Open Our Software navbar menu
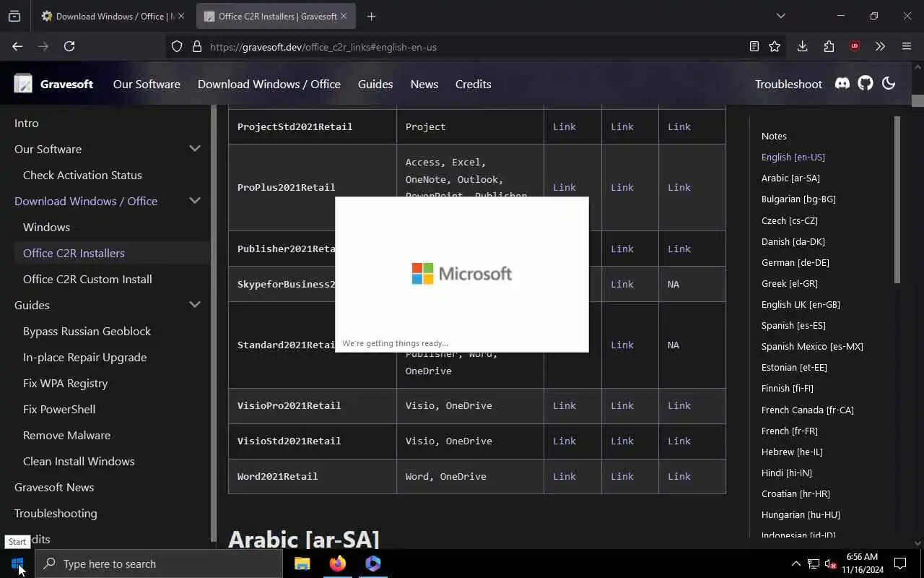Image resolution: width=924 pixels, height=578 pixels. tap(147, 84)
